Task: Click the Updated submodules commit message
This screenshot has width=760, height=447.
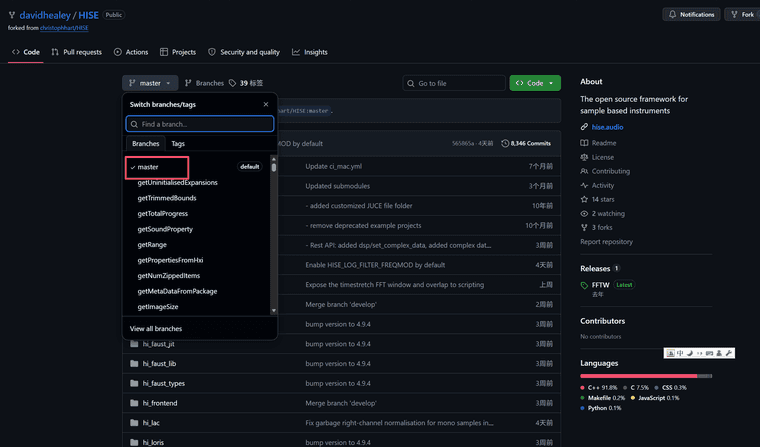Action: pos(337,186)
